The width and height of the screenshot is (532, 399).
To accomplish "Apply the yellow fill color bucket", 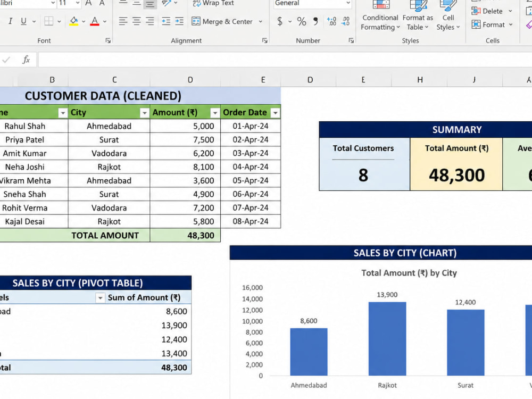I will coord(73,21).
